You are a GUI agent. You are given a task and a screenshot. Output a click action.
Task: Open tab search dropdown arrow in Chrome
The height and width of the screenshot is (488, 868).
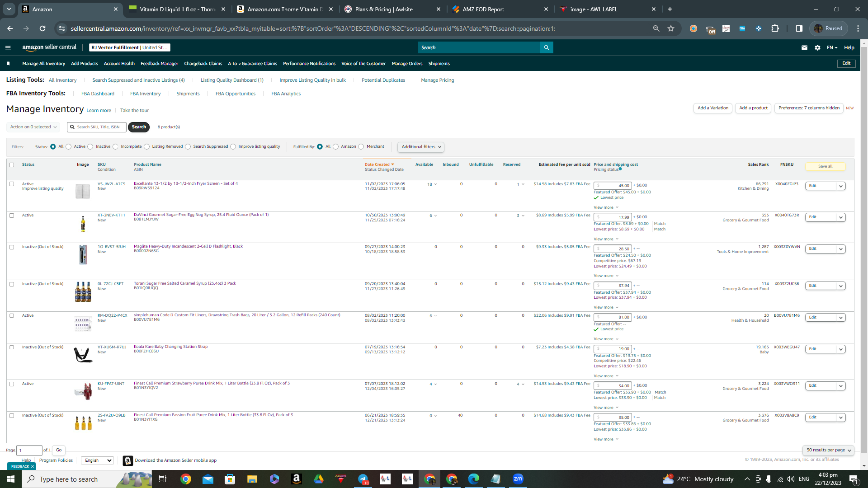click(x=9, y=9)
